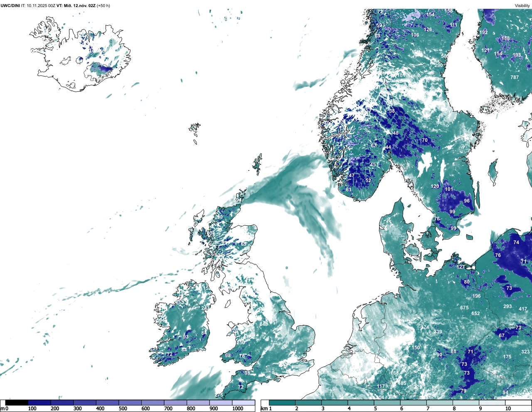This screenshot has width=532, height=412.
Task: Click the '188' value in Finland
Action: pyautogui.click(x=505, y=38)
